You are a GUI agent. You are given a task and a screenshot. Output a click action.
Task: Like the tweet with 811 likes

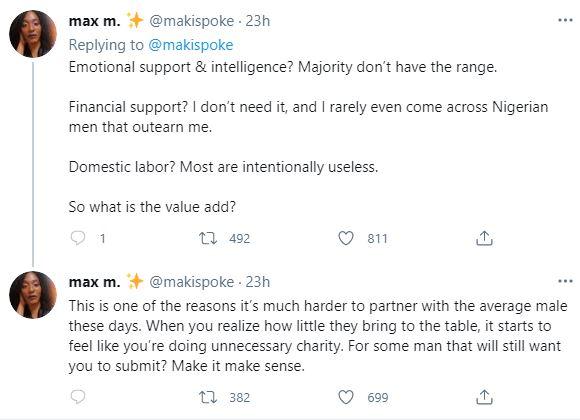point(346,238)
